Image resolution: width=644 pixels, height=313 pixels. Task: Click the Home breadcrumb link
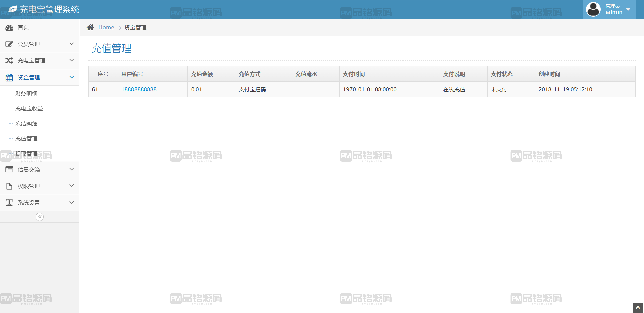[106, 27]
